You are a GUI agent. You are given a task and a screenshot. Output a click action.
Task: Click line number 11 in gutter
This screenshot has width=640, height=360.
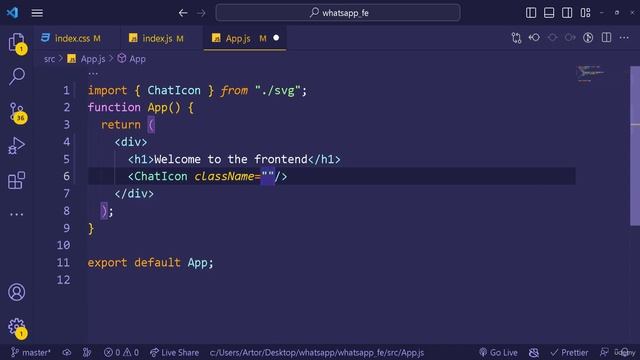point(63,262)
